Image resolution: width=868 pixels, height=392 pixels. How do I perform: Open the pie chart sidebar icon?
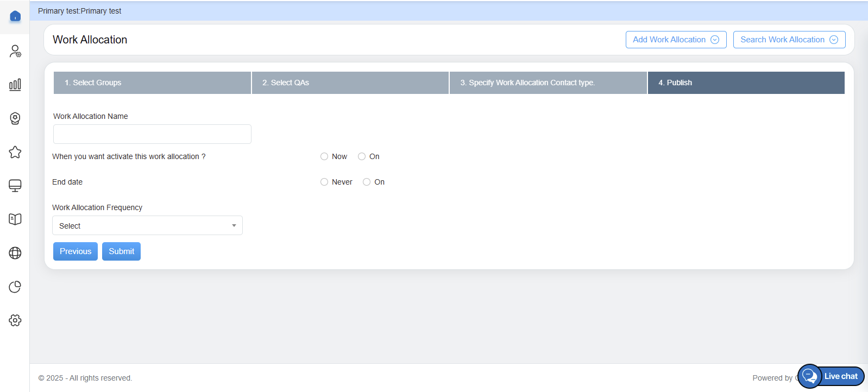click(x=15, y=287)
